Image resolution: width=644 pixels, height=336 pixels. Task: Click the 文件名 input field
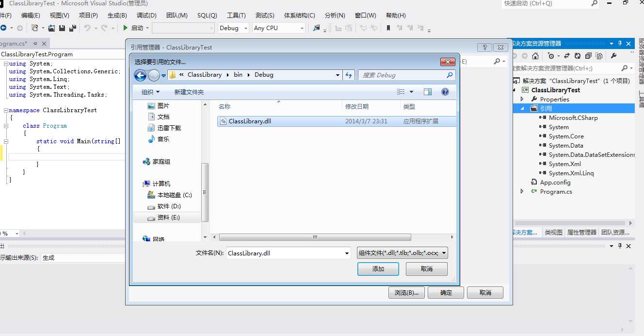click(285, 253)
